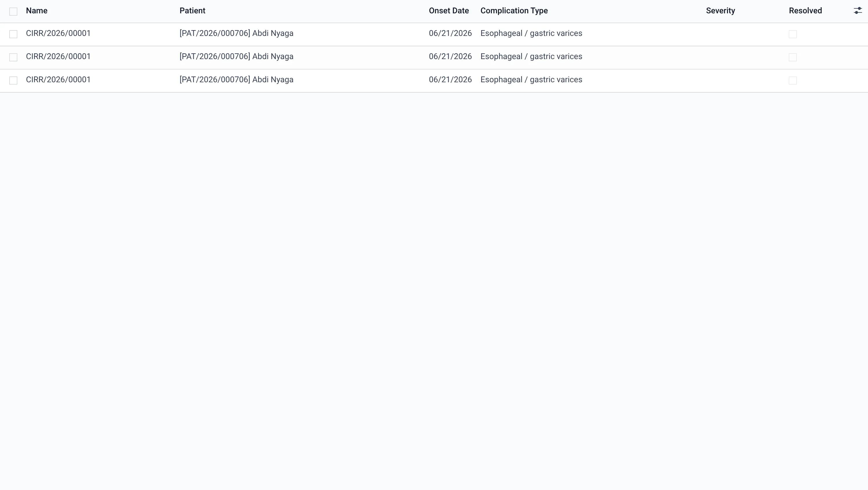Sort list by the Name column header
Screen dimensions: 868x490
pos(37,11)
